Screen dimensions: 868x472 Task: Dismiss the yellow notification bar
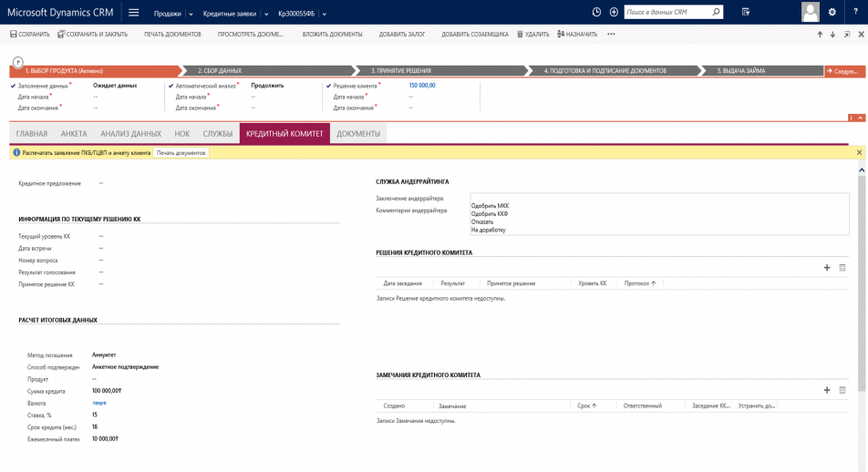859,152
